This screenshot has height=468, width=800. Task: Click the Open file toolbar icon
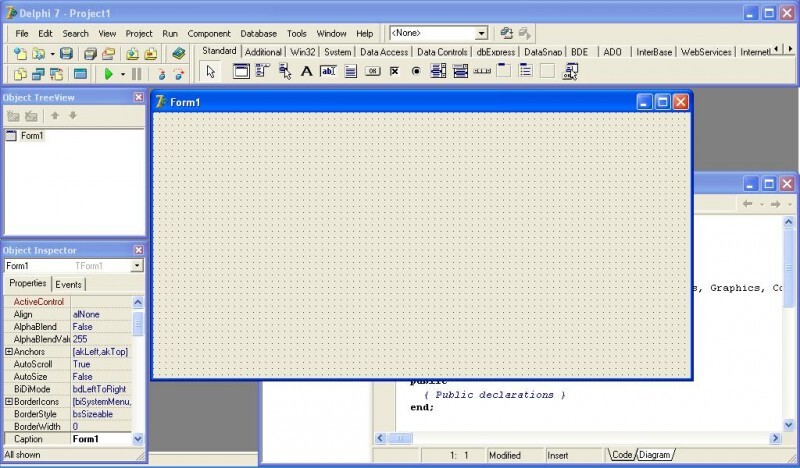38,53
